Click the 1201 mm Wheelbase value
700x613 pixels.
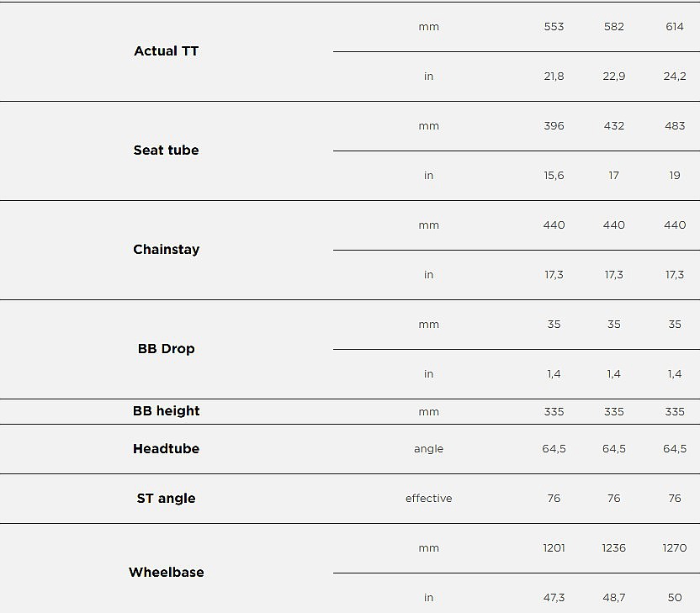[554, 548]
